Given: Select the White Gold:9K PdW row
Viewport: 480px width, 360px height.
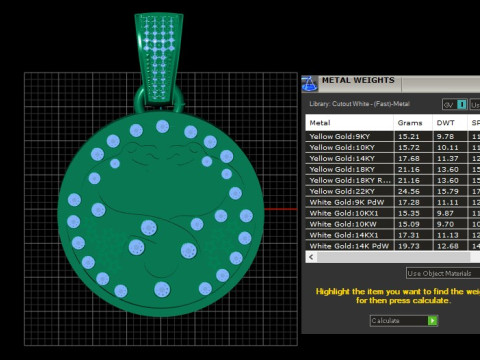Looking at the screenshot, I should tap(393, 202).
